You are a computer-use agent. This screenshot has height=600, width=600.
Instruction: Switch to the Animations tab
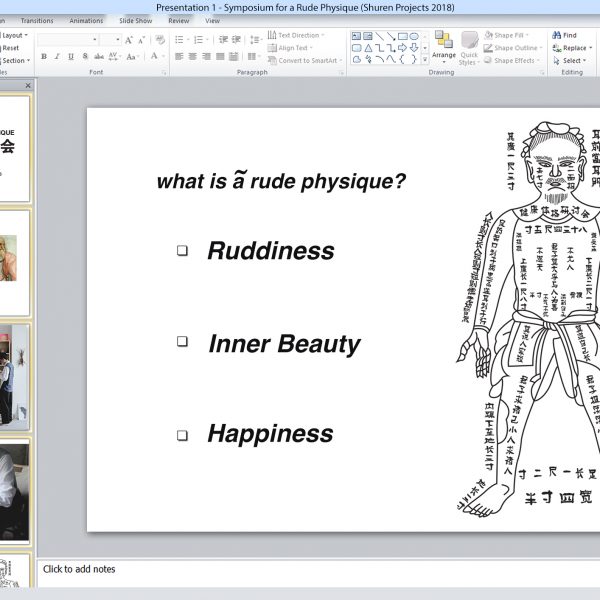coord(86,20)
